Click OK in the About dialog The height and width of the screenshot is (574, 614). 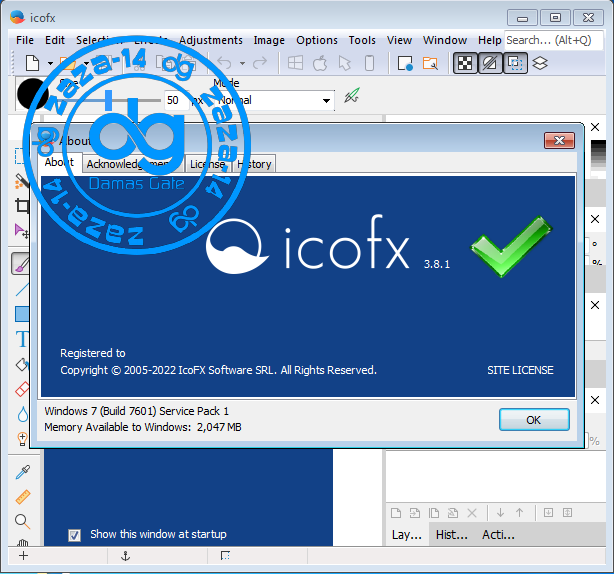tap(534, 420)
